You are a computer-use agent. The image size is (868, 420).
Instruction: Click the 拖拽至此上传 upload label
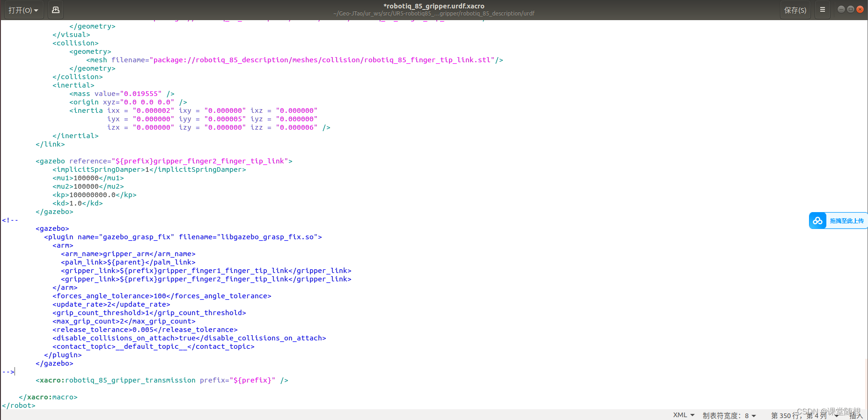(847, 221)
